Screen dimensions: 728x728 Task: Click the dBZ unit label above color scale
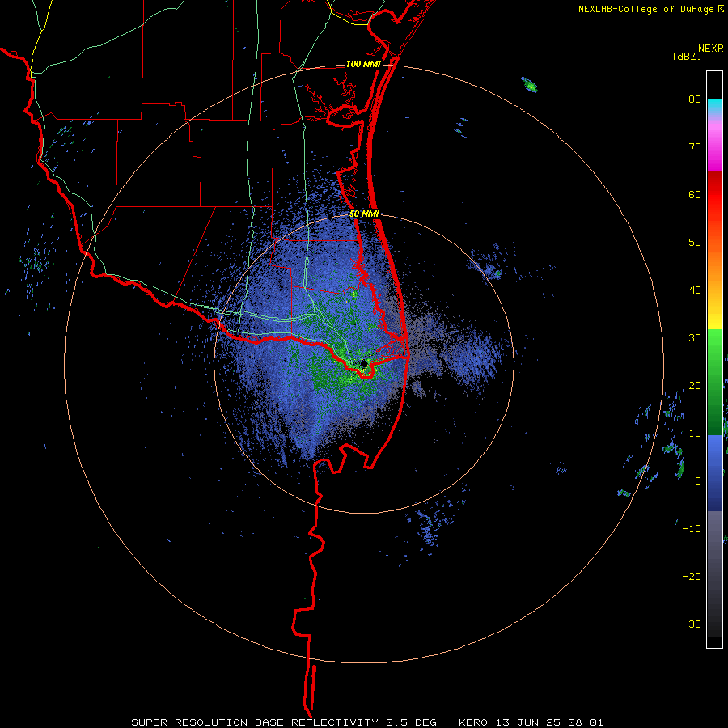[x=687, y=56]
